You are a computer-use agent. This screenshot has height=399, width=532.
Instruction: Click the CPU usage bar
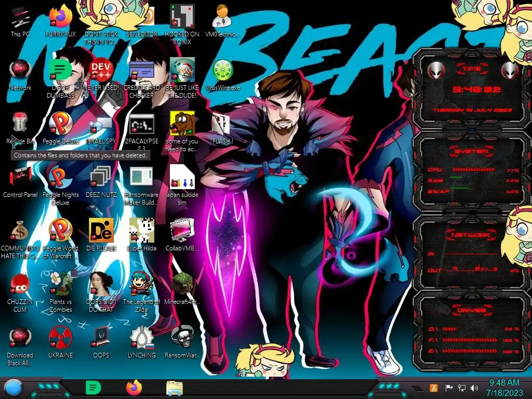(473, 170)
